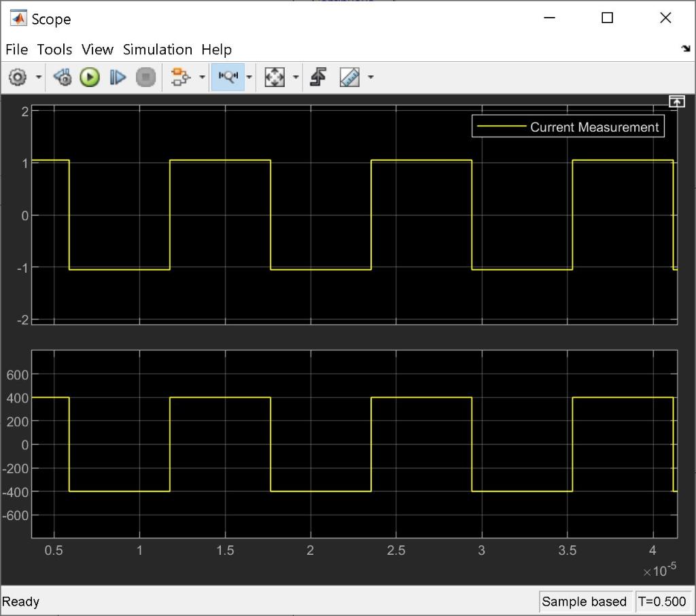696x616 pixels.
Task: Run the simulation with the Play button
Action: [90, 78]
